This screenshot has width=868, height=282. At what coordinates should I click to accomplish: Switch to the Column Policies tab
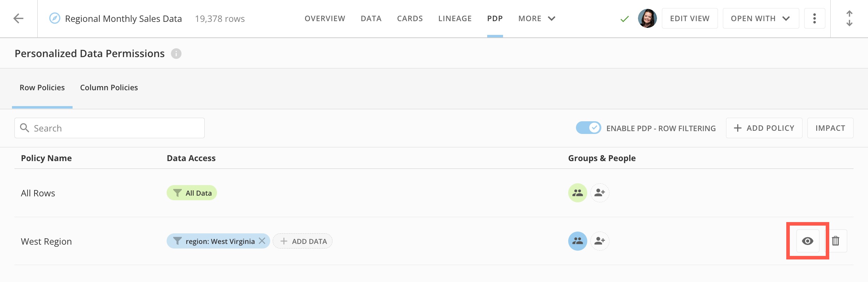109,87
